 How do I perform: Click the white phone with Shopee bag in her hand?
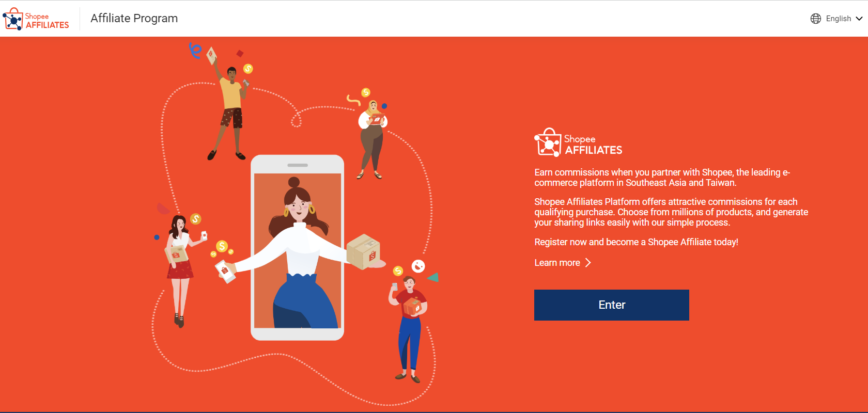(225, 271)
